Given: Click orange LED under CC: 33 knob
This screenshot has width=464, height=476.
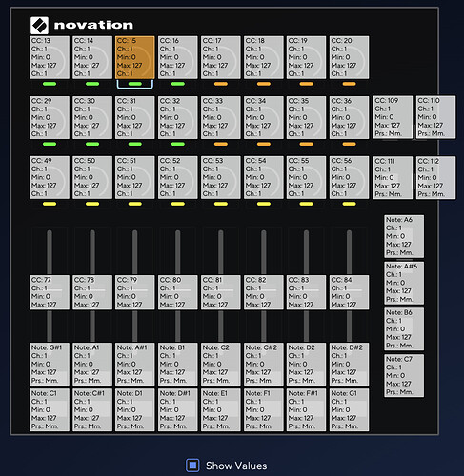Looking at the screenshot, I should [221, 144].
